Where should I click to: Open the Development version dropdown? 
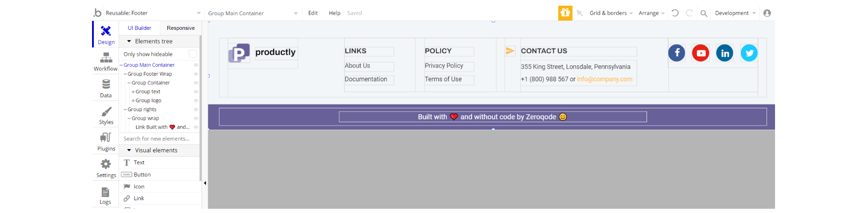coord(735,13)
